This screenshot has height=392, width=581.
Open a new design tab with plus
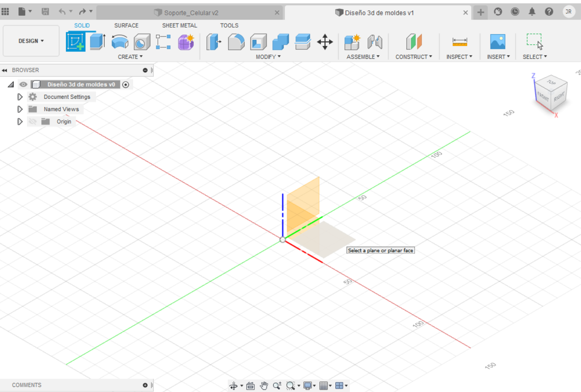481,12
